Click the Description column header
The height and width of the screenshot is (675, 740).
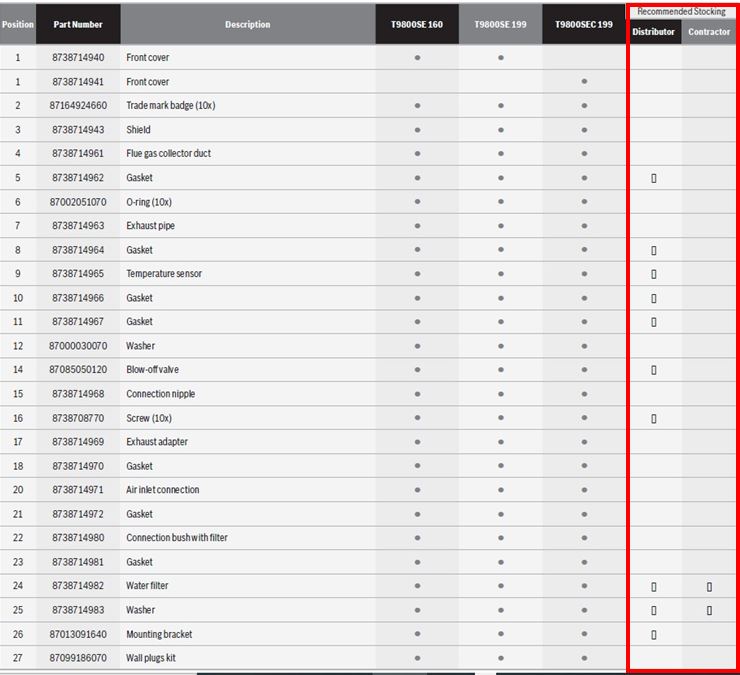(x=248, y=24)
